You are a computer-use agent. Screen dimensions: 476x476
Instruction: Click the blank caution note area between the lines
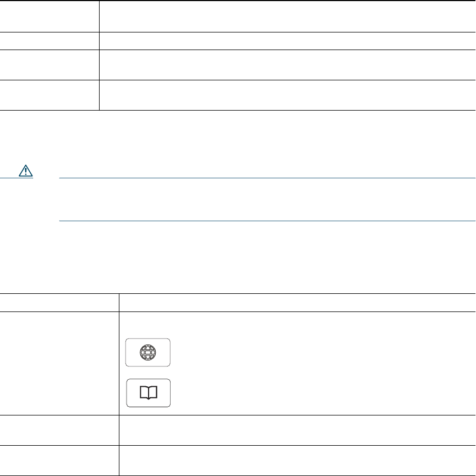tap(266, 199)
